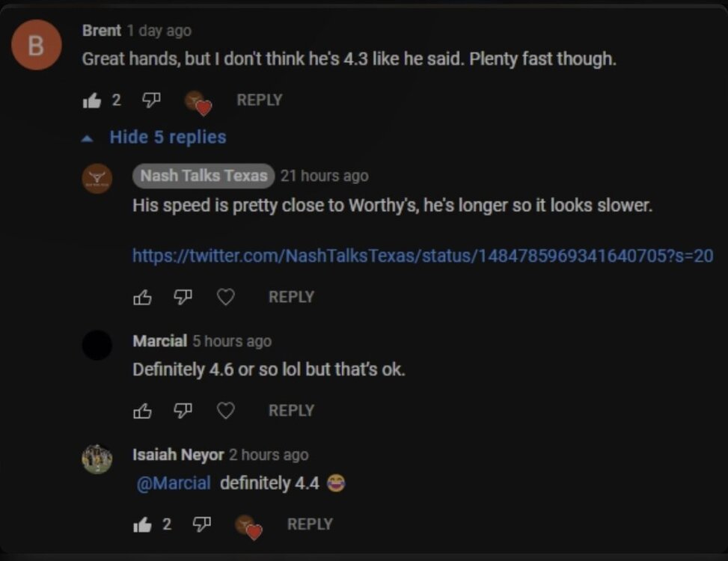Heart the Nash Talks Texas reply
The image size is (728, 561).
click(x=225, y=297)
